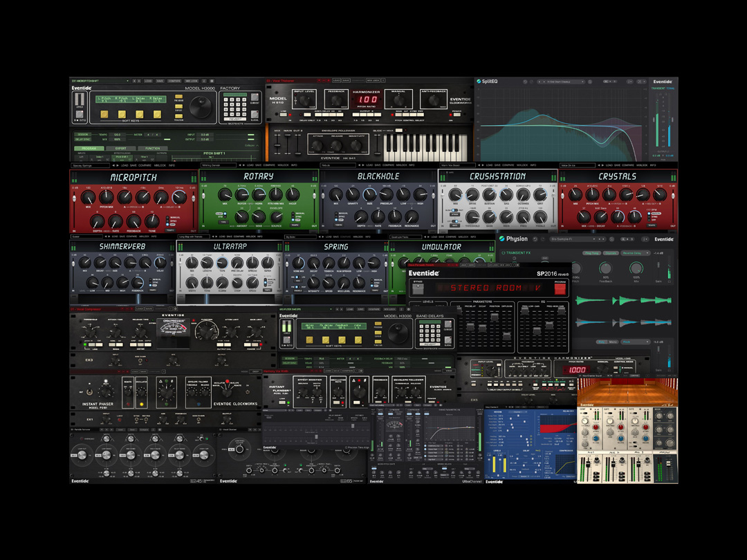747x560 pixels.
Task: Open CrushStation preset field Warm Vox Boost
Action: (458, 165)
